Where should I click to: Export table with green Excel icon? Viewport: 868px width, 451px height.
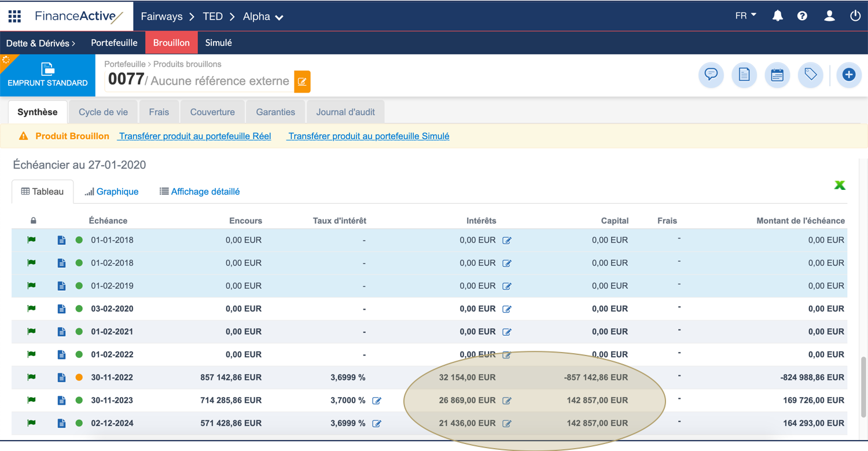click(x=840, y=185)
